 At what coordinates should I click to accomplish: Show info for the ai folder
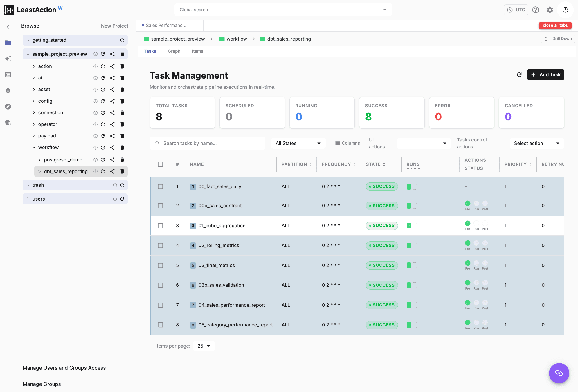coord(95,78)
